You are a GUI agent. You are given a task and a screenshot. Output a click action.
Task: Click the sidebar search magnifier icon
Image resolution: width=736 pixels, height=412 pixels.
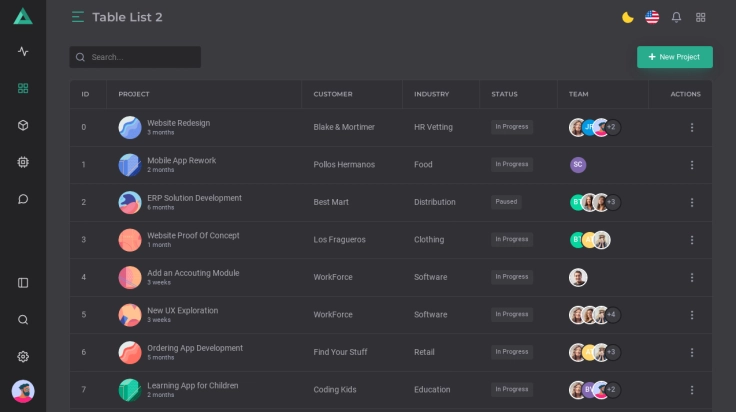(x=23, y=320)
